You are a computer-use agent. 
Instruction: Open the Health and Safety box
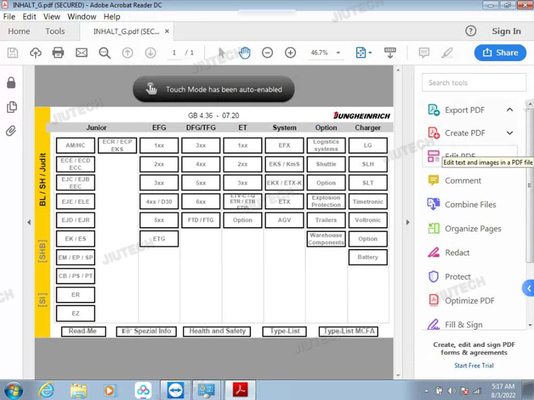(217, 331)
